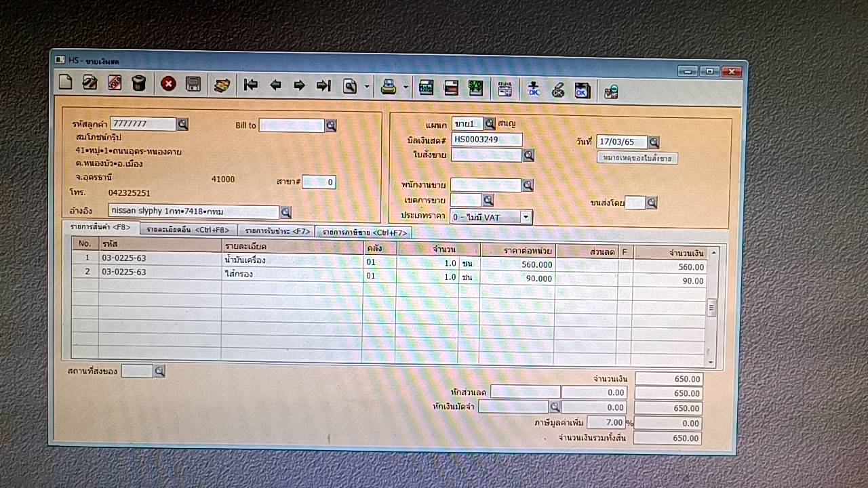Viewport: 868px width, 488px height.
Task: Click the REMAL calendar toolbar icon
Action: pos(505,89)
